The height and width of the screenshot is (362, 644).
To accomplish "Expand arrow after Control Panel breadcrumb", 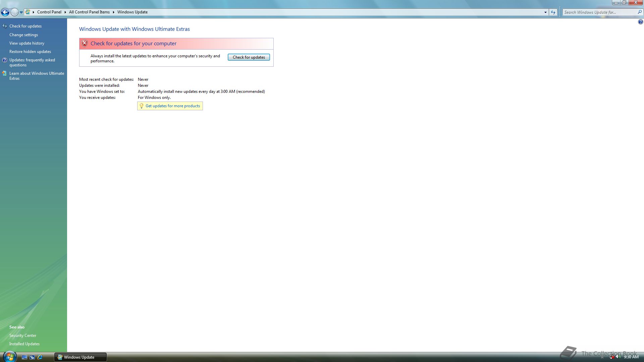I will click(x=65, y=12).
